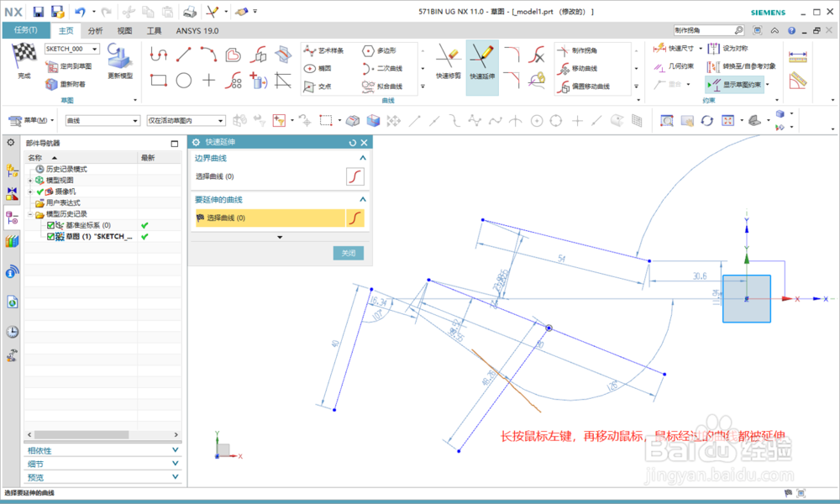Click the 制作拐角 make corner tool
Image resolution: width=840 pixels, height=504 pixels.
pyautogui.click(x=578, y=50)
